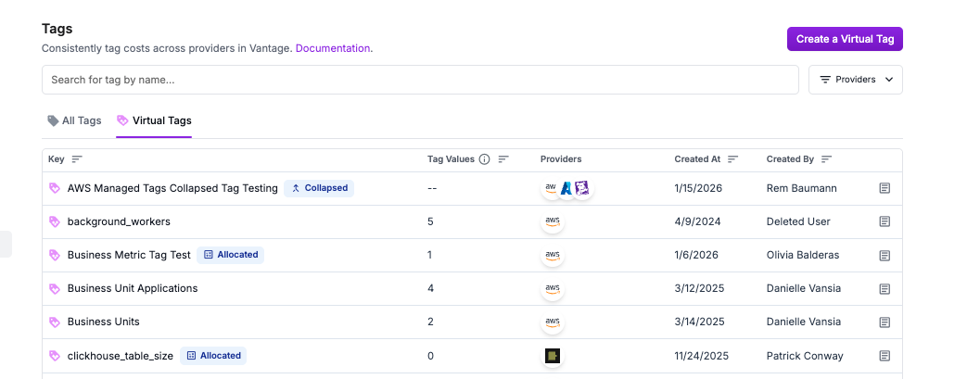Select the Virtual Tags tab
Image resolution: width=980 pixels, height=379 pixels.
point(154,120)
